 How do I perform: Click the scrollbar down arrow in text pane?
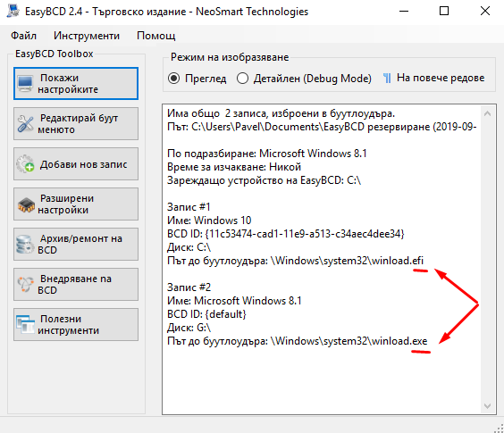click(487, 405)
